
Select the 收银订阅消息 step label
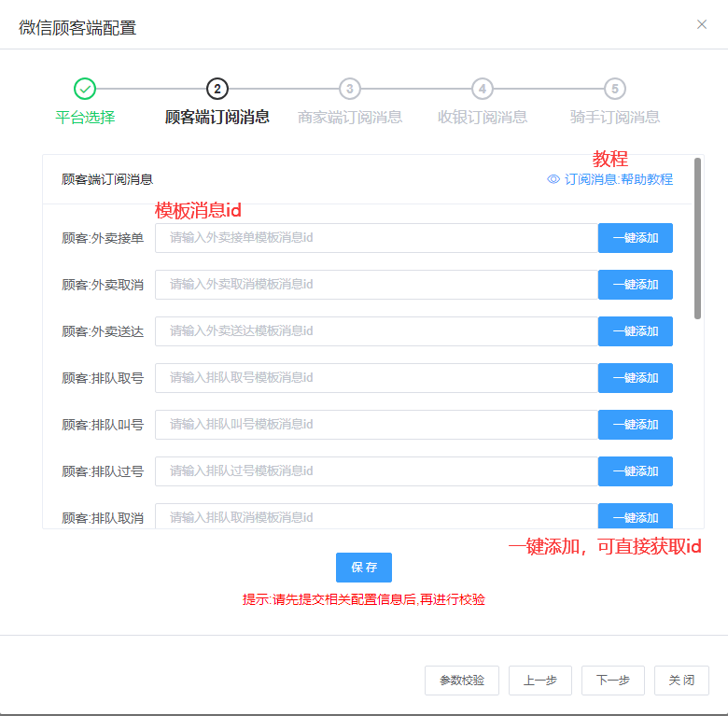(483, 117)
